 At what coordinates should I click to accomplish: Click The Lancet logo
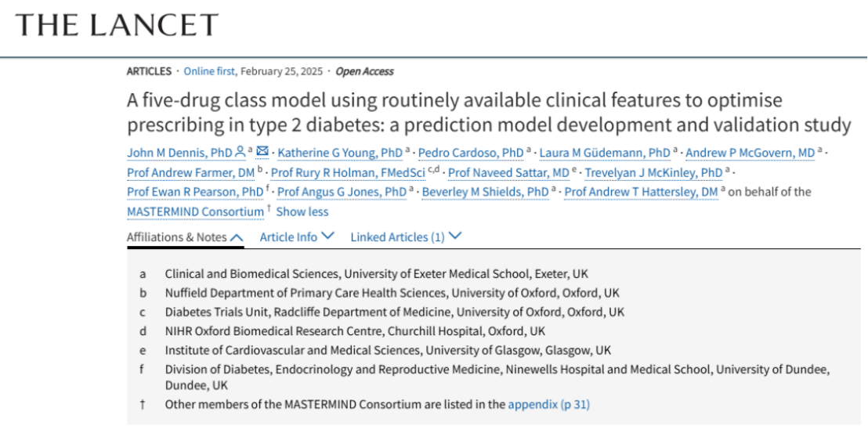tap(117, 26)
